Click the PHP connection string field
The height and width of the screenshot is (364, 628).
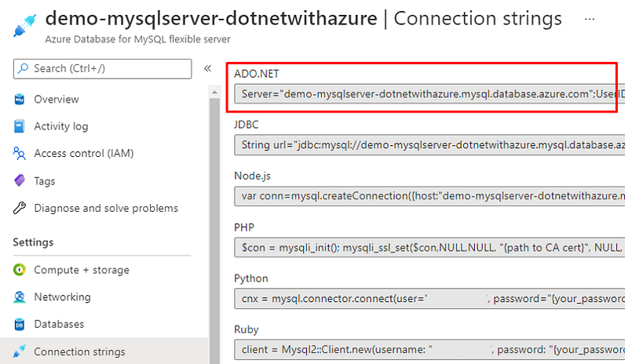429,247
